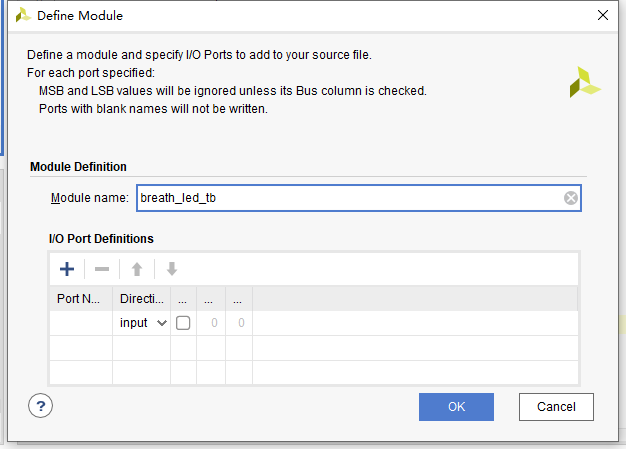Select the first row Port Name cell
Viewport: 626px width, 449px height.
[81, 323]
